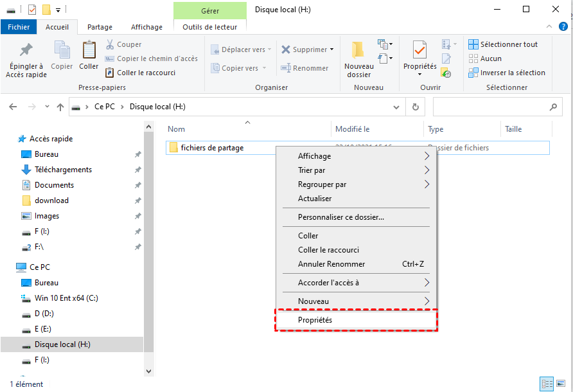Switch to details view in status bar
This screenshot has width=573, height=392.
547,384
